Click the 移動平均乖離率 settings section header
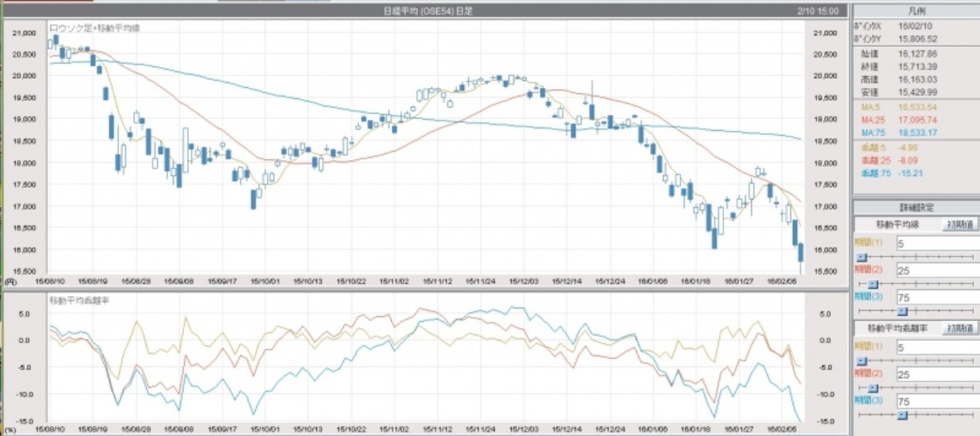This screenshot has height=436, width=980. (896, 327)
